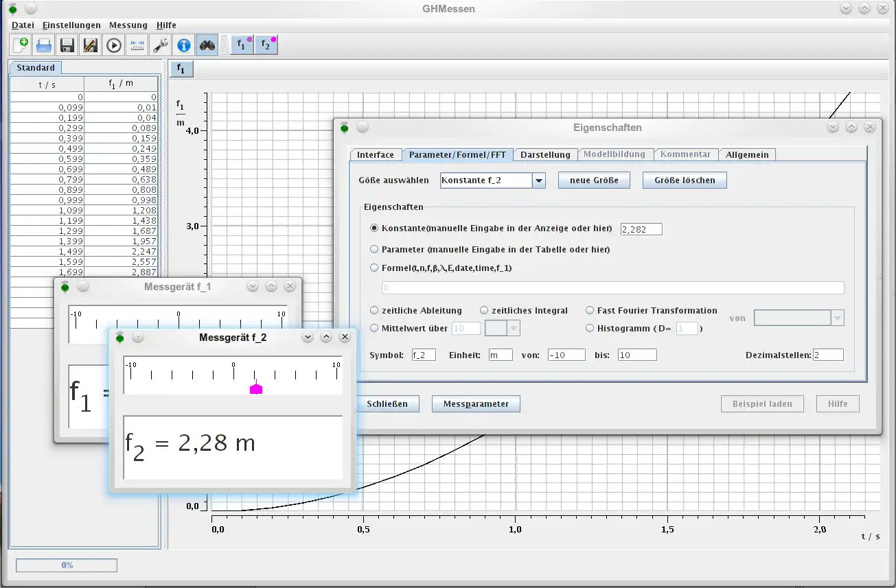The height and width of the screenshot is (588, 896).
Task: Click the 'bis' field containing 10
Action: (x=637, y=355)
